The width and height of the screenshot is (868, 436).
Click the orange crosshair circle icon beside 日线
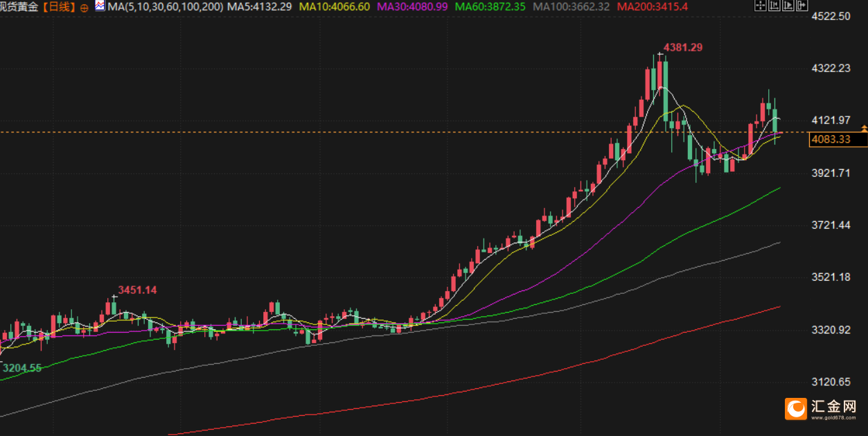(84, 7)
